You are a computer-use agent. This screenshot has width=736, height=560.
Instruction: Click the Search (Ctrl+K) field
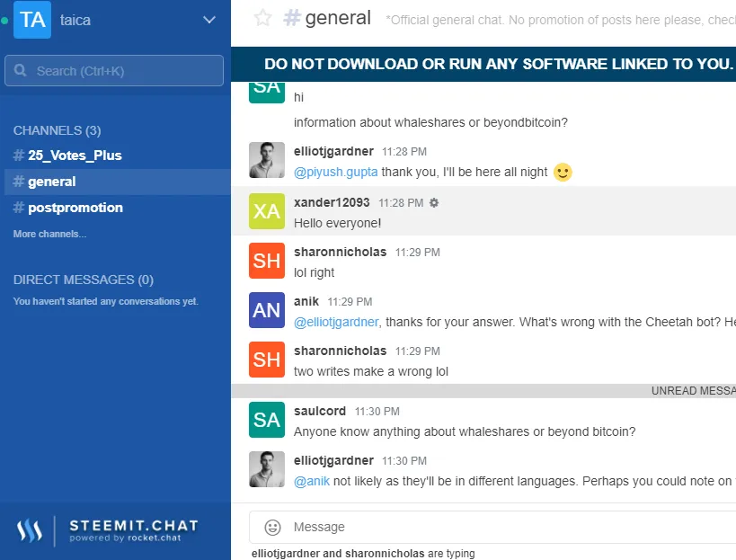[121, 71]
